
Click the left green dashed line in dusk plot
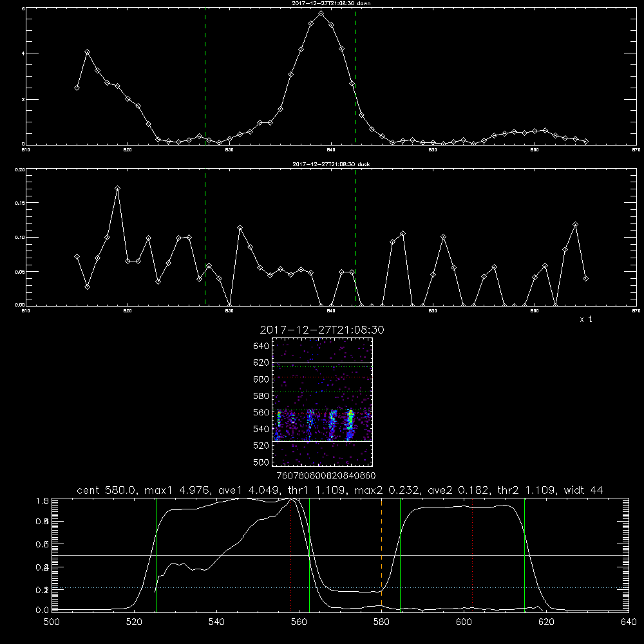click(x=205, y=237)
